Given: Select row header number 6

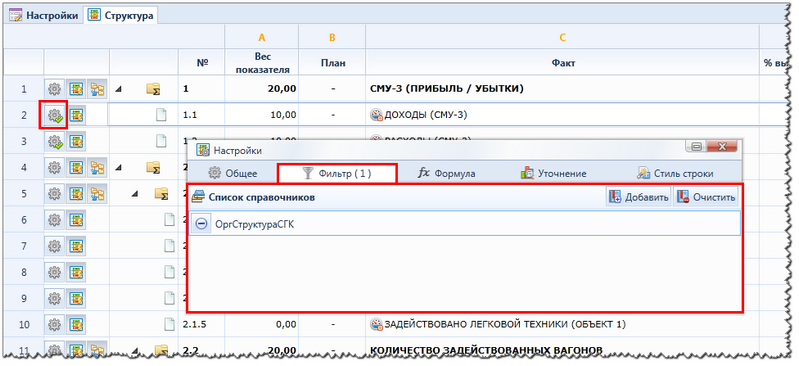Looking at the screenshot, I should pos(23,220).
